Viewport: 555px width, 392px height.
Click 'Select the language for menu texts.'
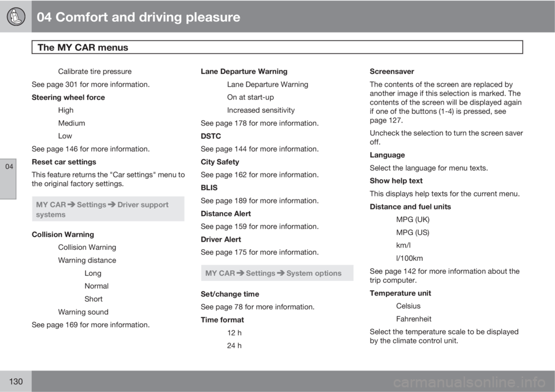429,168
